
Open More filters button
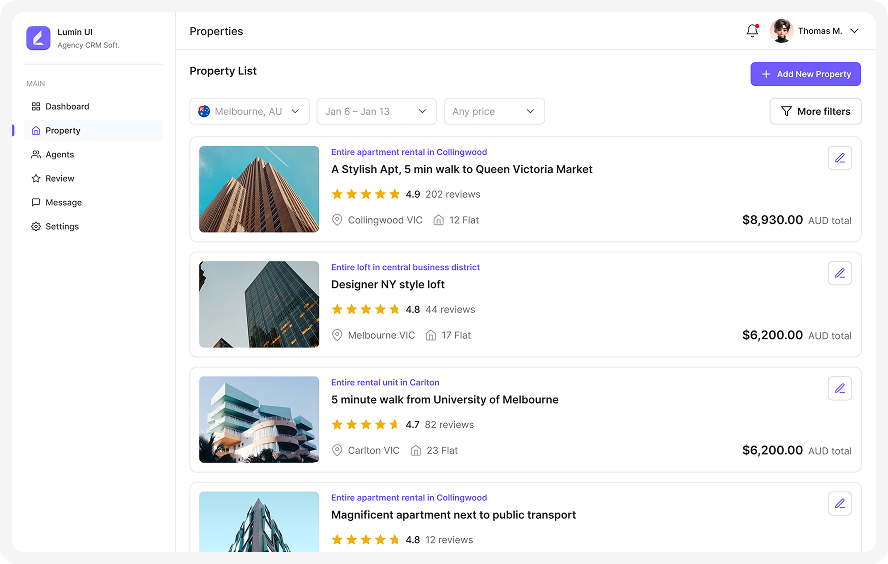pyautogui.click(x=815, y=112)
